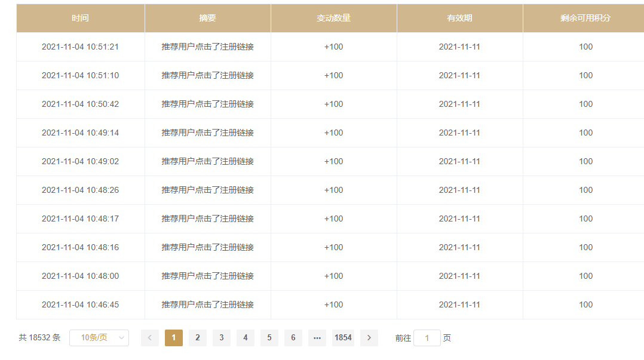Click 2021-11-11 expiry in the 10:48:16 row
The image size is (644, 360).
click(x=459, y=248)
